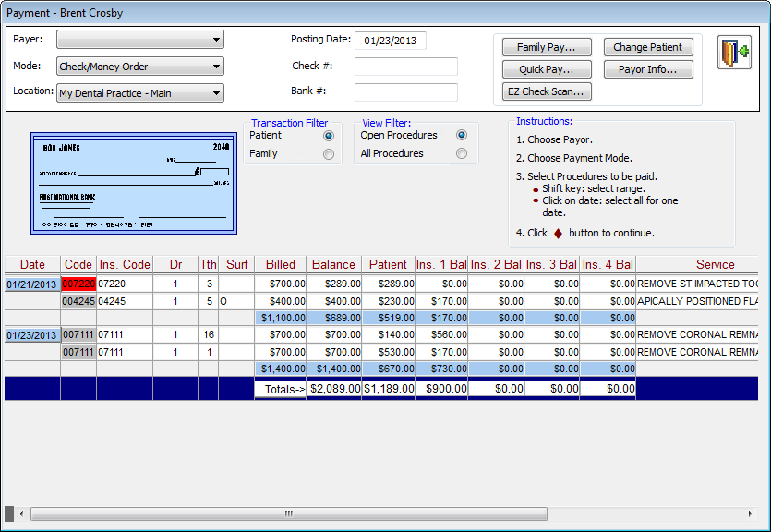This screenshot has width=771, height=532.
Task: Click the Change Patient button
Action: click(647, 47)
